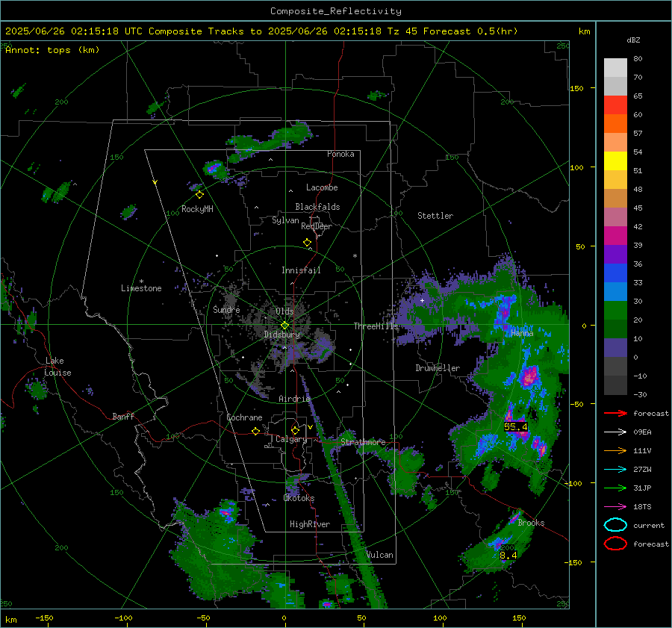This screenshot has height=628, width=672.
Task: Click the white 09EA arrow in legend
Action: click(x=615, y=432)
